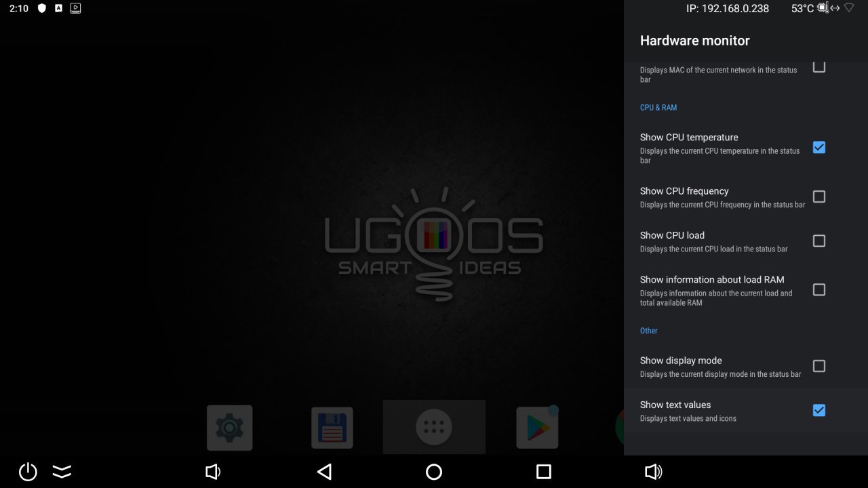Tap the volume up speaker icon
Image resolution: width=868 pixels, height=488 pixels.
click(654, 472)
